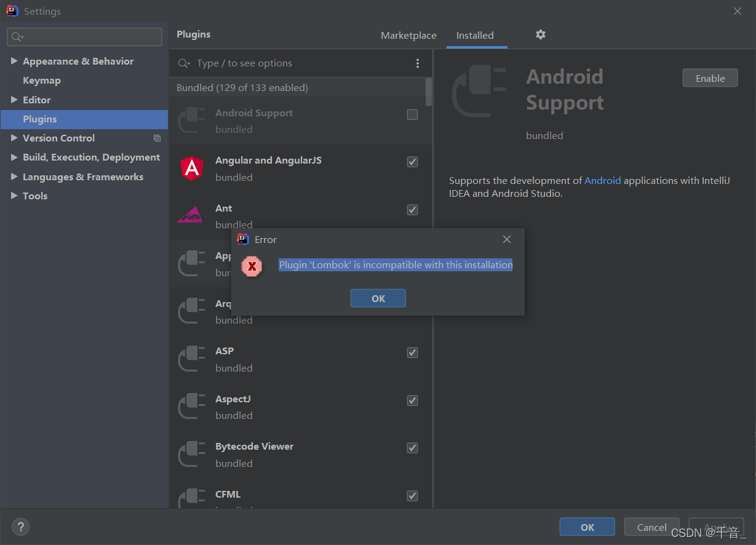This screenshot has height=545, width=756.
Task: Click the IntelliJ logo in Error dialog title
Action: pyautogui.click(x=243, y=239)
